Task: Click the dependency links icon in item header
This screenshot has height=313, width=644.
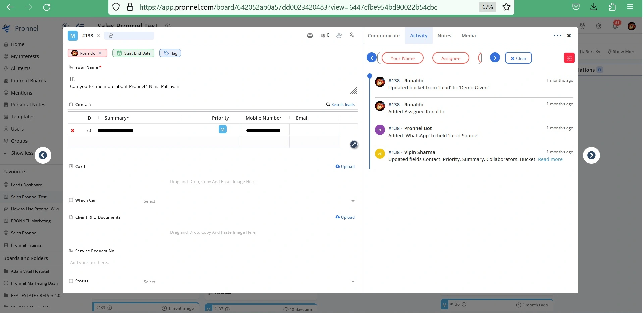Action: (339, 35)
